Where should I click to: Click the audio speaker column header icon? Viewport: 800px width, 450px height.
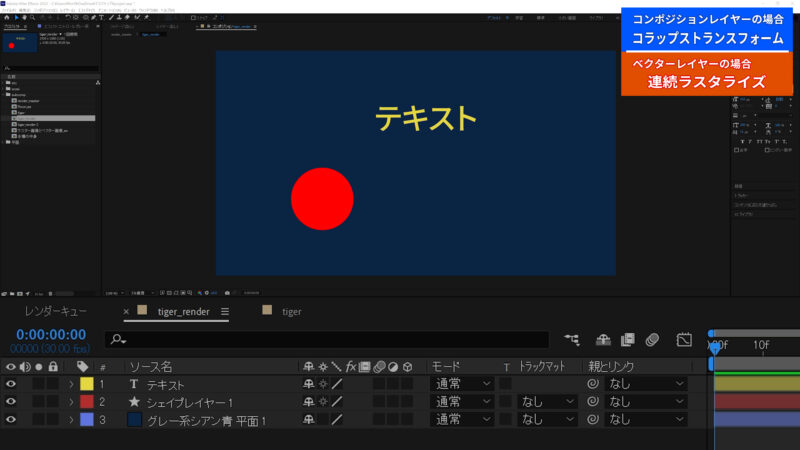[x=24, y=366]
